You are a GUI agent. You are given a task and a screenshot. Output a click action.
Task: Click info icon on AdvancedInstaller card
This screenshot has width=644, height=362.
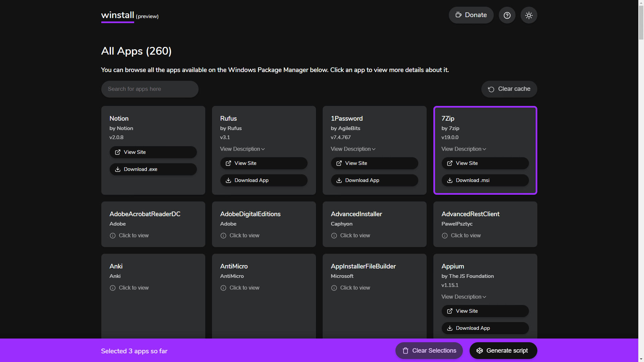334,236
